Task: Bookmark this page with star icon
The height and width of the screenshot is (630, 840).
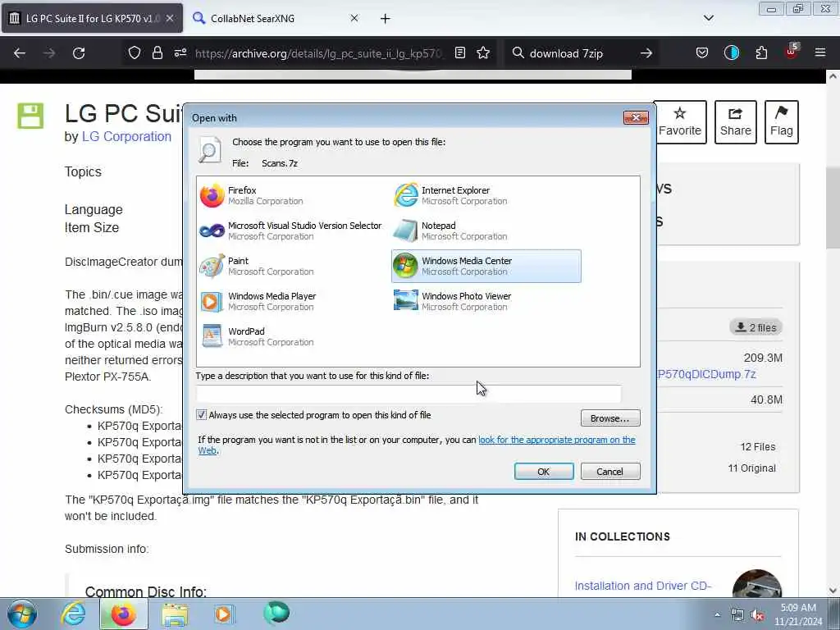Action: pos(483,53)
